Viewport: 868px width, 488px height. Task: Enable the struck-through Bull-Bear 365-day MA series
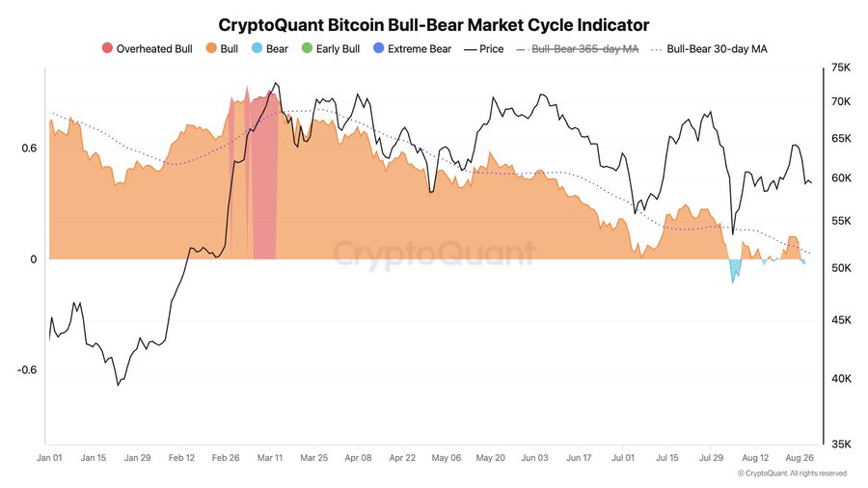click(x=578, y=48)
